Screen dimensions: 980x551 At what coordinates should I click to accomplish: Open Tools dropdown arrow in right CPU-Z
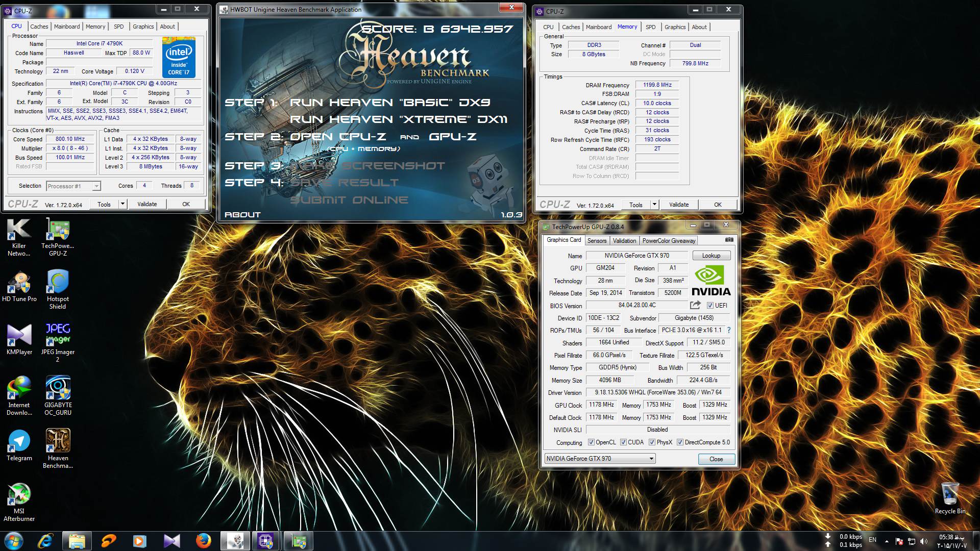pos(654,205)
